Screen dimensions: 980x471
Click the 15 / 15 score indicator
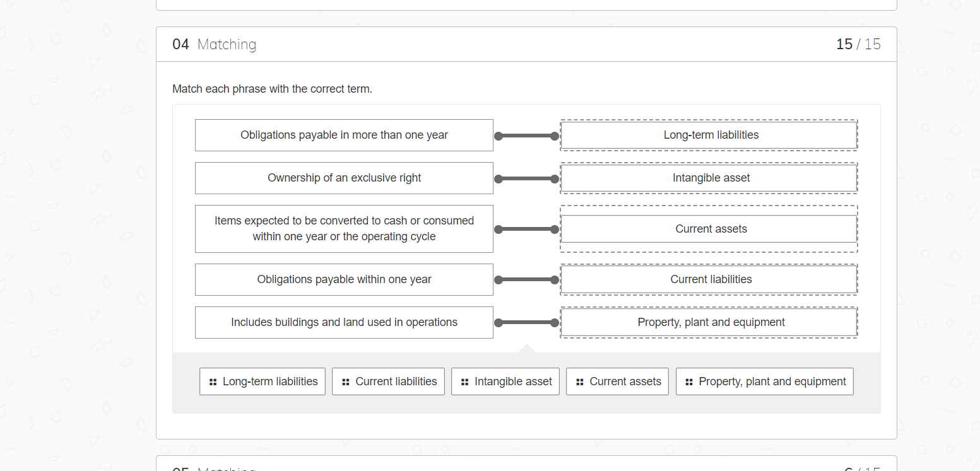coord(858,44)
